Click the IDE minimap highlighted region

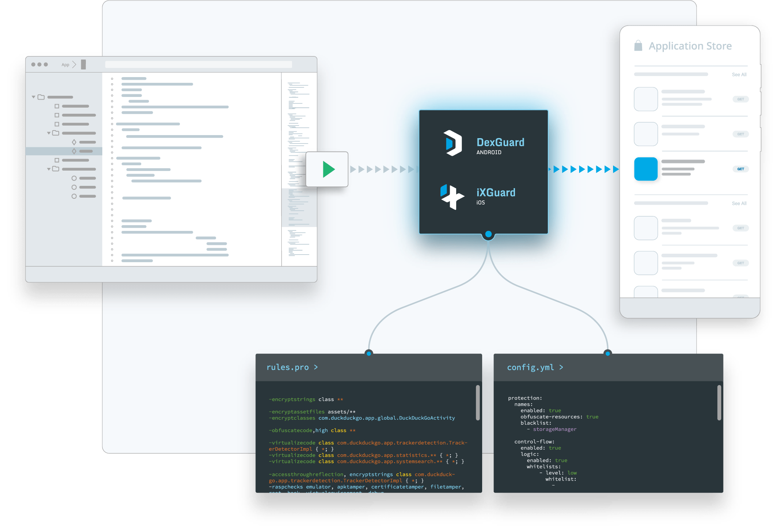coord(299,208)
